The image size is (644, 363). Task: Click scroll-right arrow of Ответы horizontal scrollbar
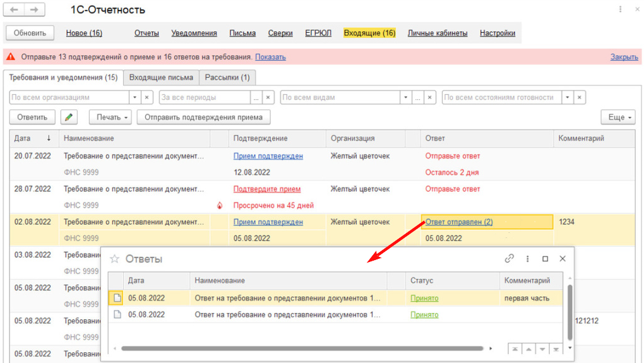coord(491,348)
